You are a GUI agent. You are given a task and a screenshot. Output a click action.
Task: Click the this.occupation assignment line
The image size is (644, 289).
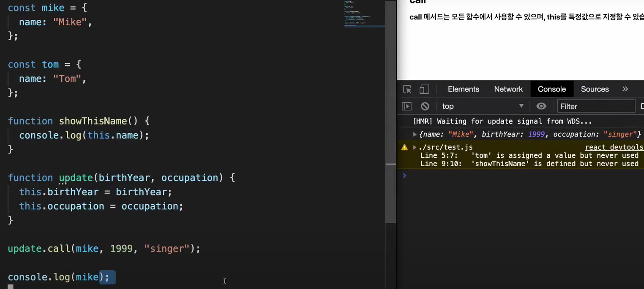[x=101, y=206]
